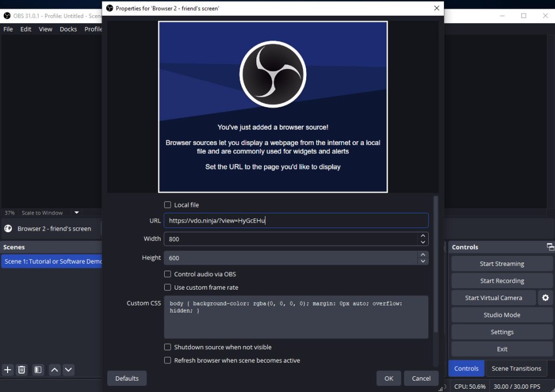Select Scene 1: Tutorial or Software Demo
555x392 pixels.
click(x=51, y=261)
